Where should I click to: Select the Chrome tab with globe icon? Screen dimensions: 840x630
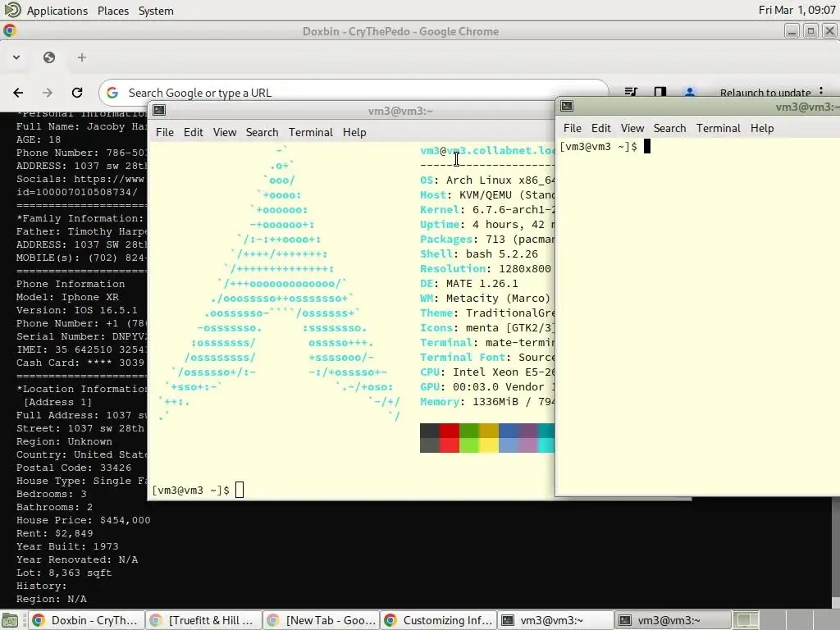(x=49, y=57)
